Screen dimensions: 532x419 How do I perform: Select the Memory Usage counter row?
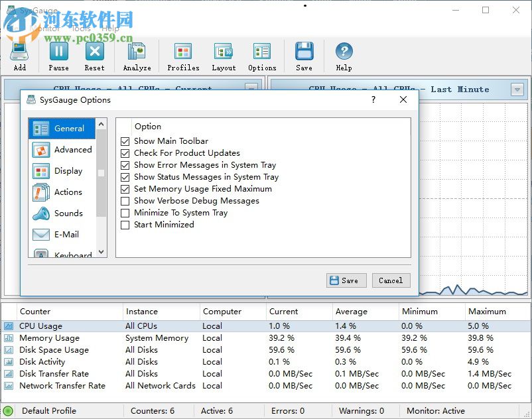coord(49,338)
